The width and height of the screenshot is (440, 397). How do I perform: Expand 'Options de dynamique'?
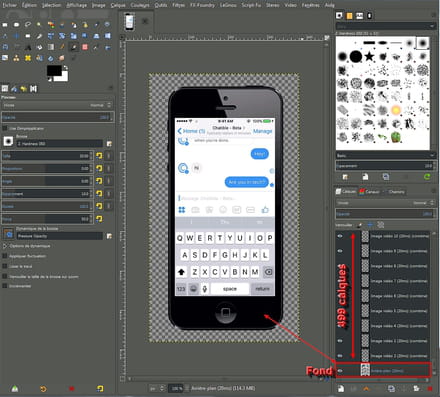[5, 246]
